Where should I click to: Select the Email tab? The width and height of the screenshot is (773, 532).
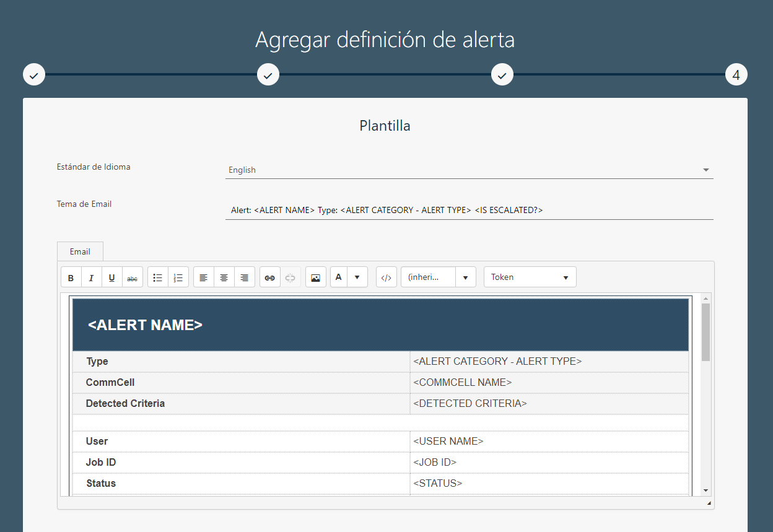(x=80, y=251)
